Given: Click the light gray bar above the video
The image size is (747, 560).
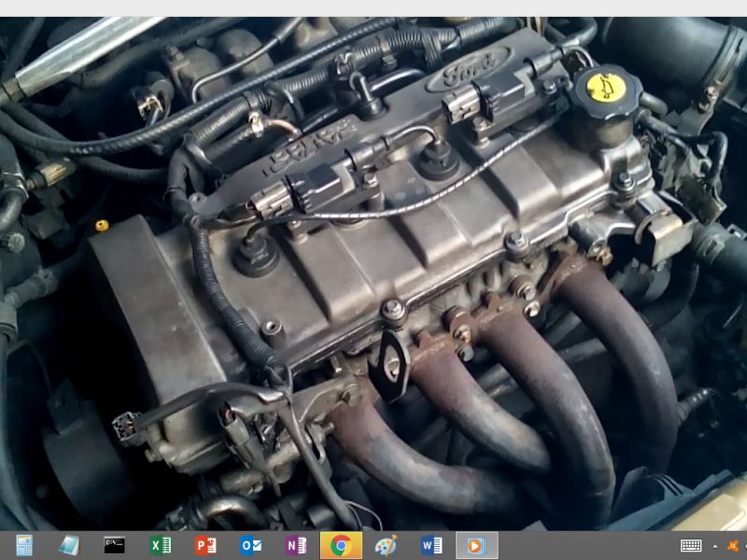Looking at the screenshot, I should pos(373,7).
